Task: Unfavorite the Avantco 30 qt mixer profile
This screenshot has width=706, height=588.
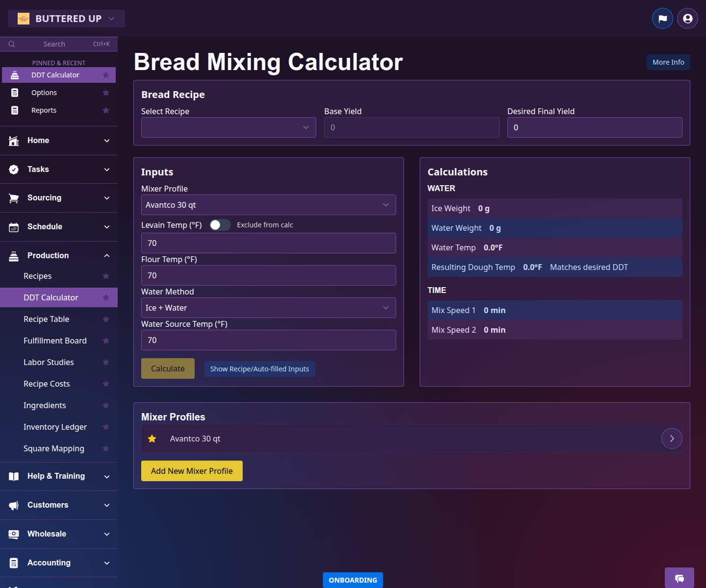Action: click(152, 439)
